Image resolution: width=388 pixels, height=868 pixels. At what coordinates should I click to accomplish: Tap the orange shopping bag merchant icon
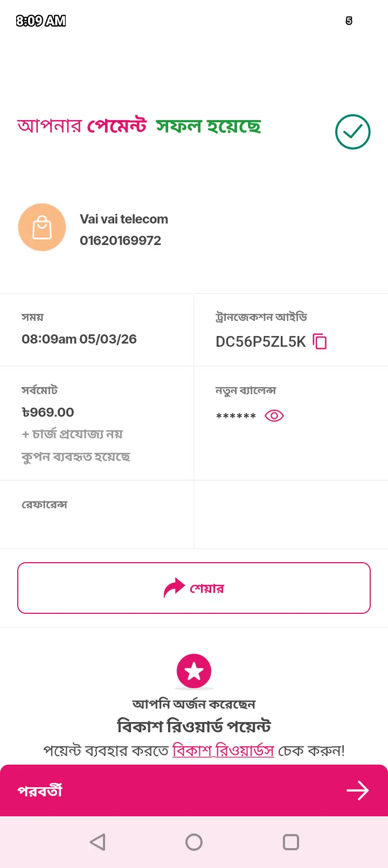pos(42,227)
